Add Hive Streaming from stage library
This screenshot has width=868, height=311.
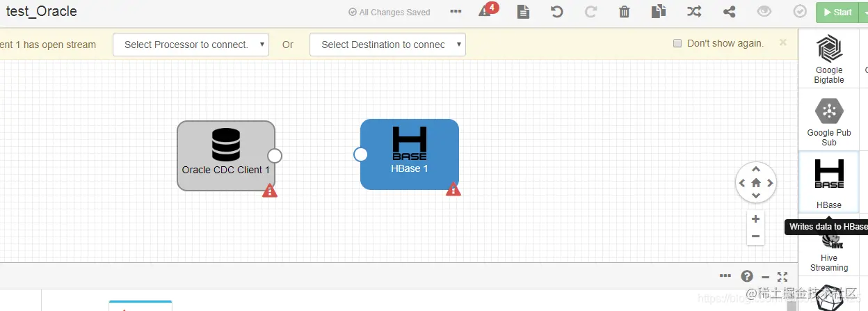[x=829, y=252]
